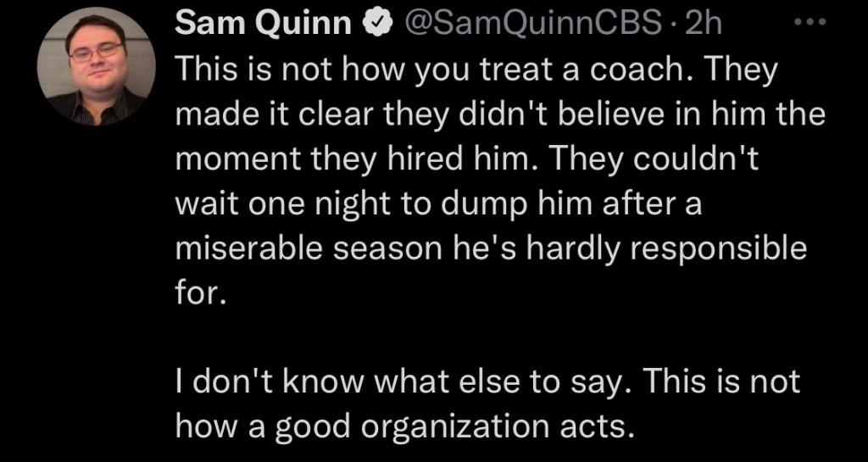Click the line "how a good organization acts."

click(x=404, y=426)
